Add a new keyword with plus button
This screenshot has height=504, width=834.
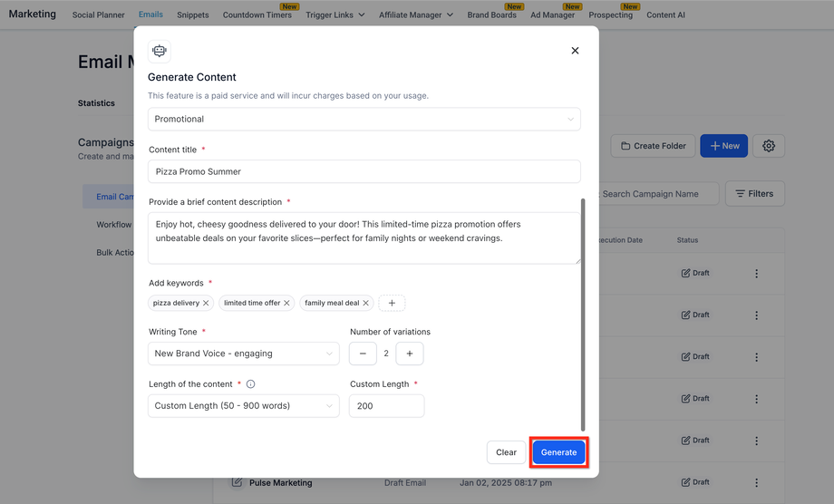click(392, 303)
